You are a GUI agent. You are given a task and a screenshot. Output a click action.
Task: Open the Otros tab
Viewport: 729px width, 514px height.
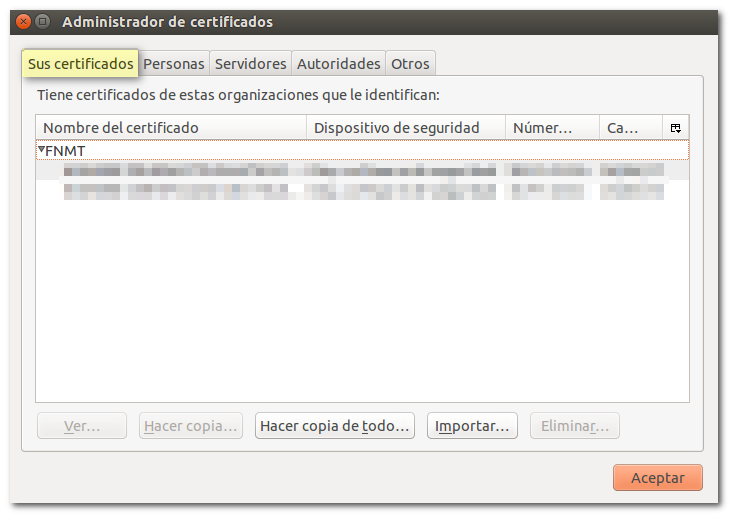pos(411,64)
